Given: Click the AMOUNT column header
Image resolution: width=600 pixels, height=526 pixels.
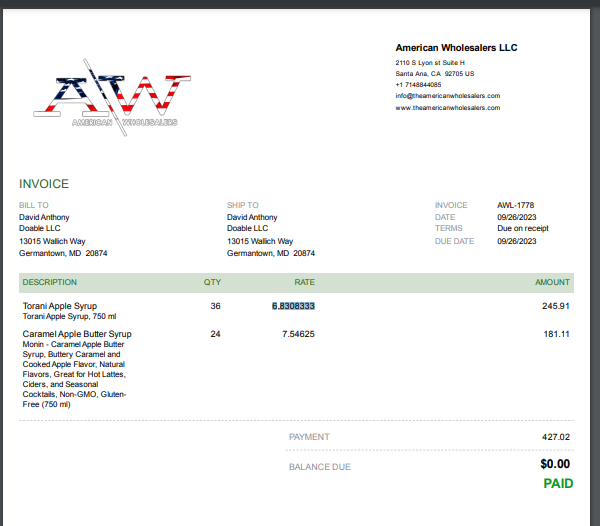Looking at the screenshot, I should click(x=552, y=282).
